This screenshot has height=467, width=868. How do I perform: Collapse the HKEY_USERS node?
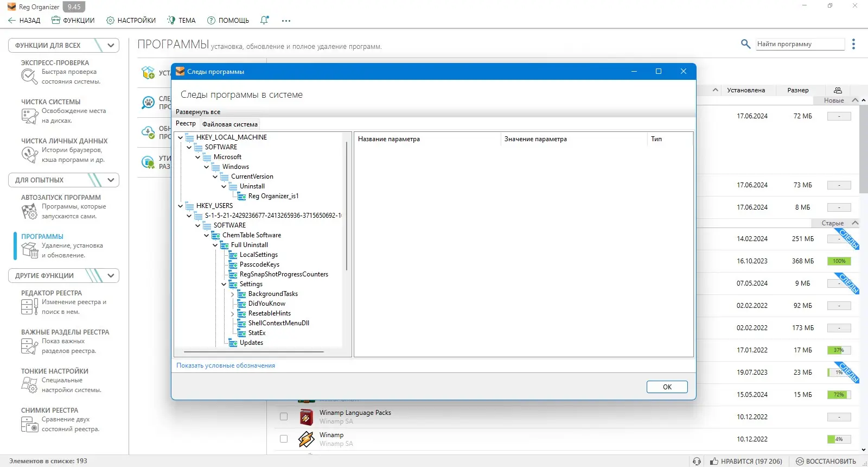[181, 206]
